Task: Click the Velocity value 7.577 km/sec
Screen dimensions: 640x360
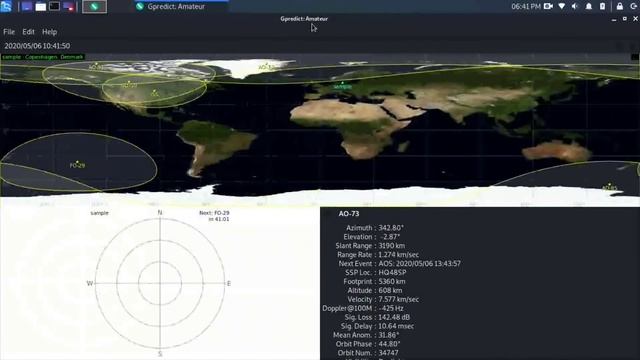Action: (398, 300)
